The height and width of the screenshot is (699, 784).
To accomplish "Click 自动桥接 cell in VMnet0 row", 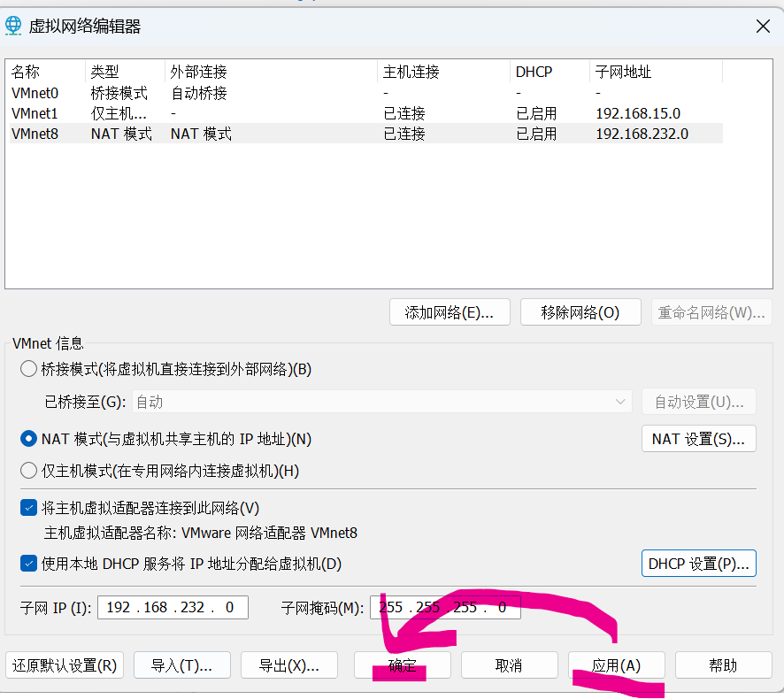I will point(199,93).
